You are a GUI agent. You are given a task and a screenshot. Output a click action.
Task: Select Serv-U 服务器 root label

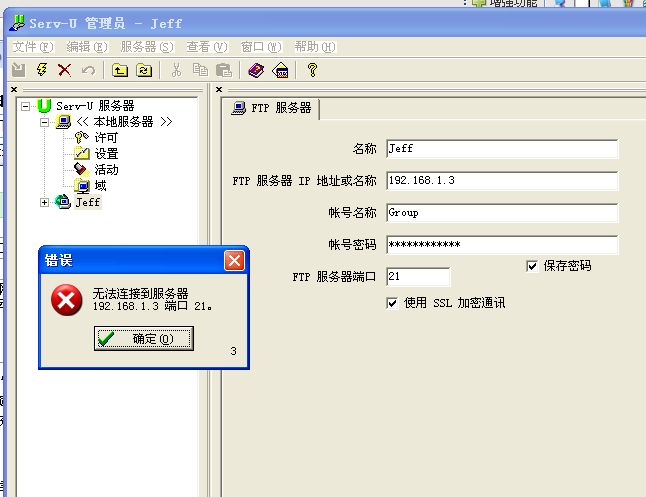click(95, 106)
